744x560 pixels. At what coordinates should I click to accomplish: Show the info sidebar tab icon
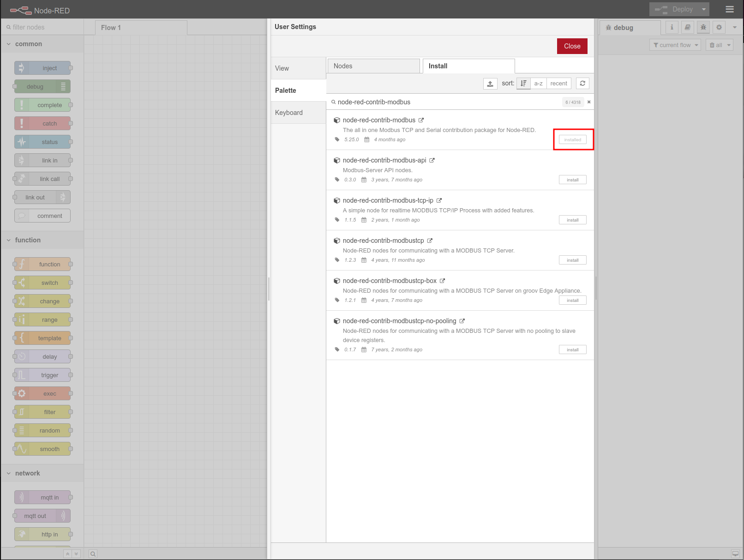672,27
